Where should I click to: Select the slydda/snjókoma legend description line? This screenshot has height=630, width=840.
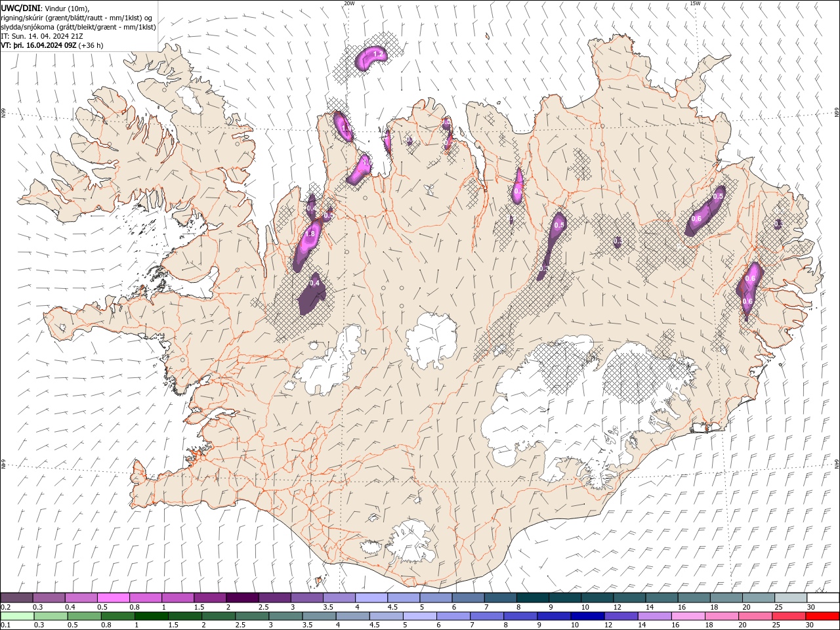click(79, 27)
